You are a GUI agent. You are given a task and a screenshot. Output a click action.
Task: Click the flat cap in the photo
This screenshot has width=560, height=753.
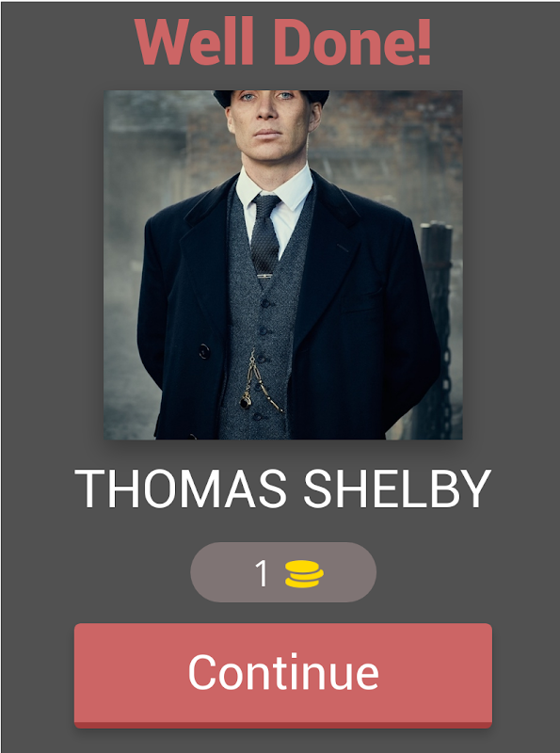pos(271,97)
